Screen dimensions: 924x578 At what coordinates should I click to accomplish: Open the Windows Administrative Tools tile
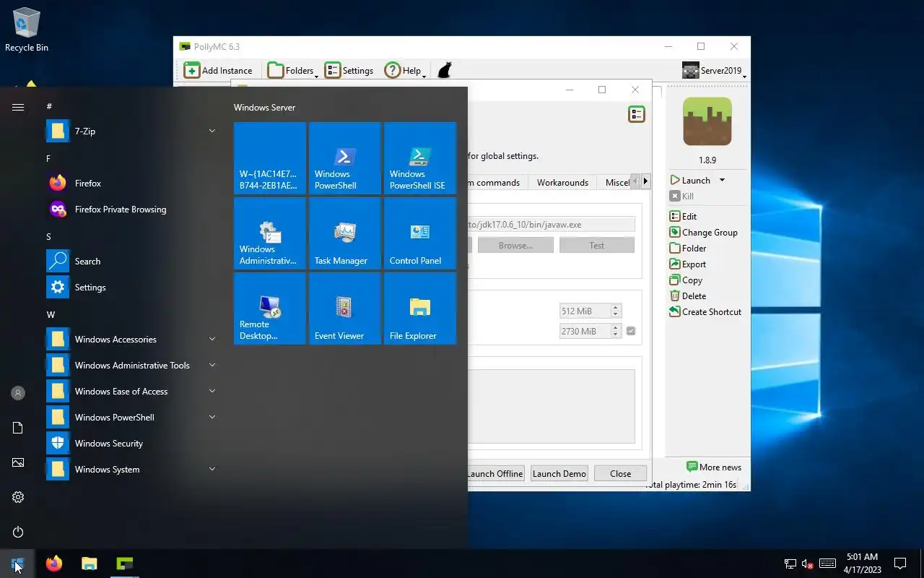270,233
